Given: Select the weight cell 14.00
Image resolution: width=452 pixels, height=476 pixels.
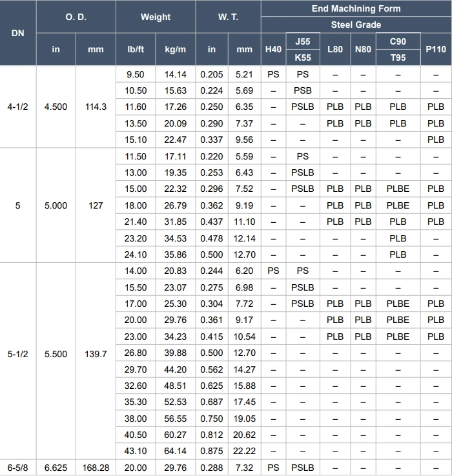Looking at the screenshot, I should tap(136, 271).
